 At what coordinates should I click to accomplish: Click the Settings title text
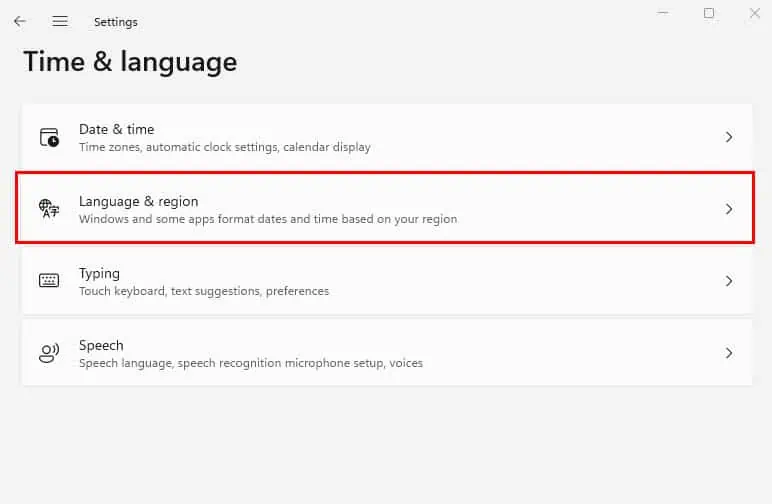point(116,22)
